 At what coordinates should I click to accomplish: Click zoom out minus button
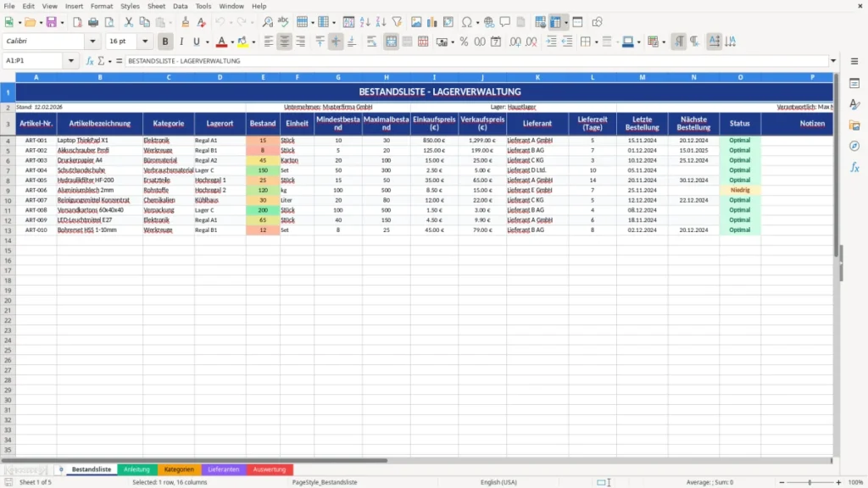point(782,482)
